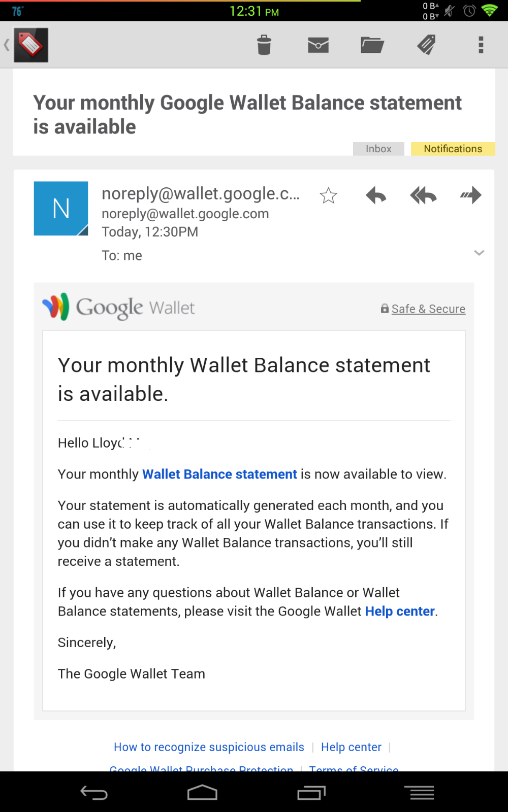Open the Safe & Secure link
The image size is (508, 812).
(x=428, y=309)
